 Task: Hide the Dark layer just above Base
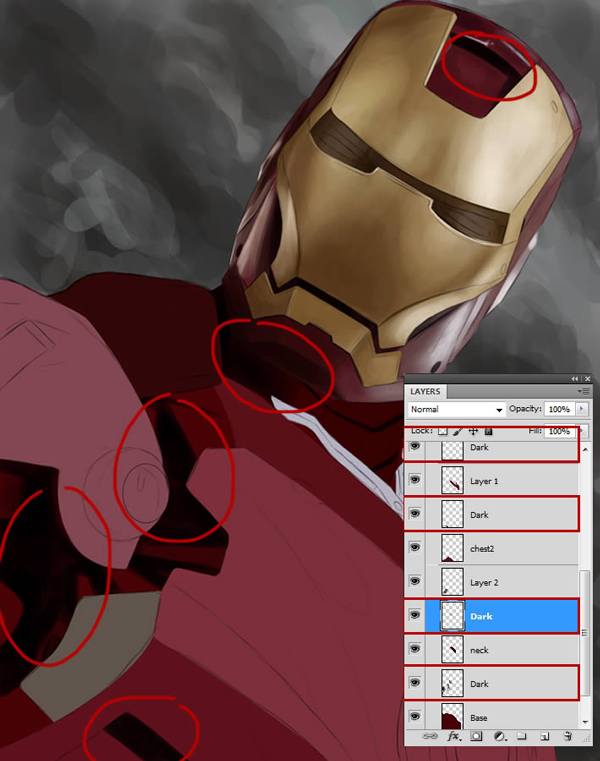(415, 682)
